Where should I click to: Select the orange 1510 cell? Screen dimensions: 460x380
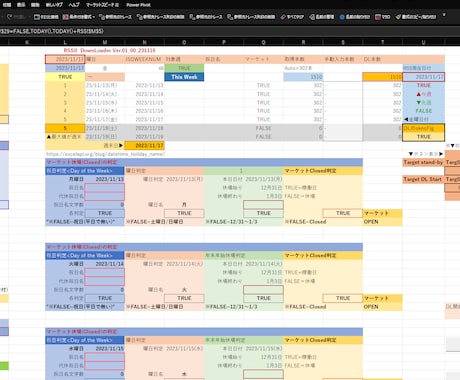(382, 77)
